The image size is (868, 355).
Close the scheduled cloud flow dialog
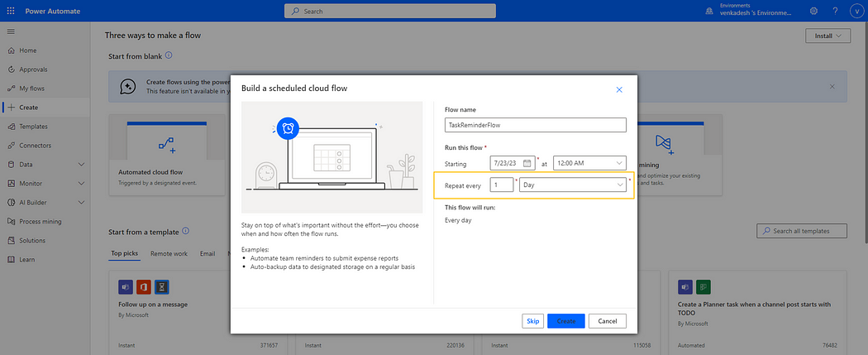click(619, 89)
